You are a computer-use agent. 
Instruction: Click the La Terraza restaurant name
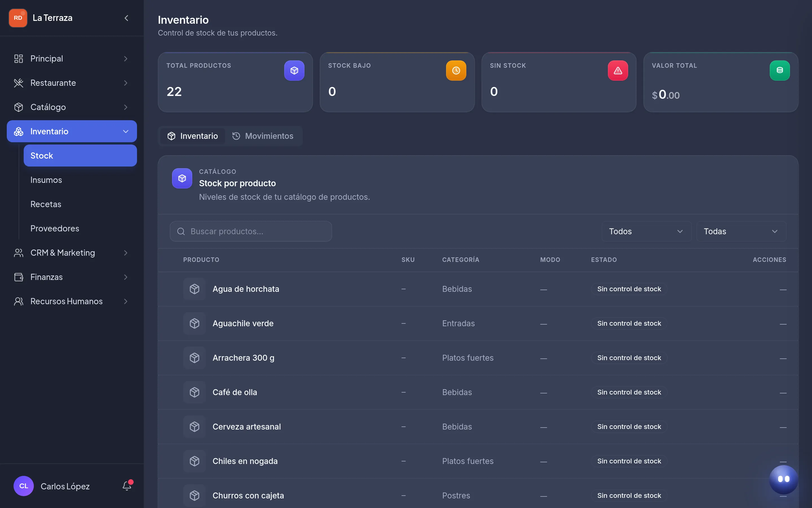52,18
